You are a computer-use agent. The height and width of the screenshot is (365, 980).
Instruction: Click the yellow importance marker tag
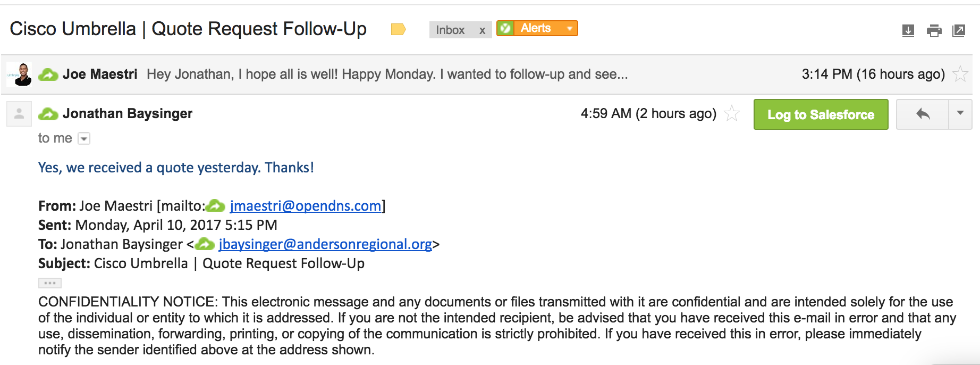398,29
